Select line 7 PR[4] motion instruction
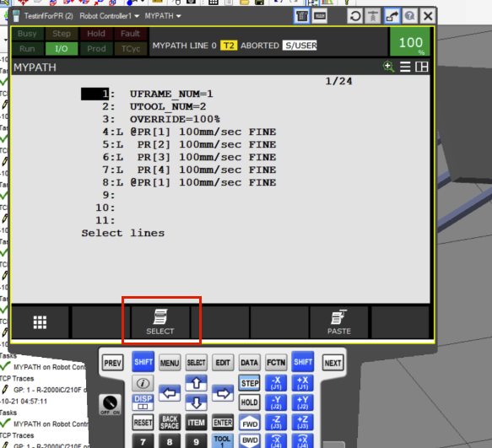This screenshot has width=492, height=448. pos(189,170)
